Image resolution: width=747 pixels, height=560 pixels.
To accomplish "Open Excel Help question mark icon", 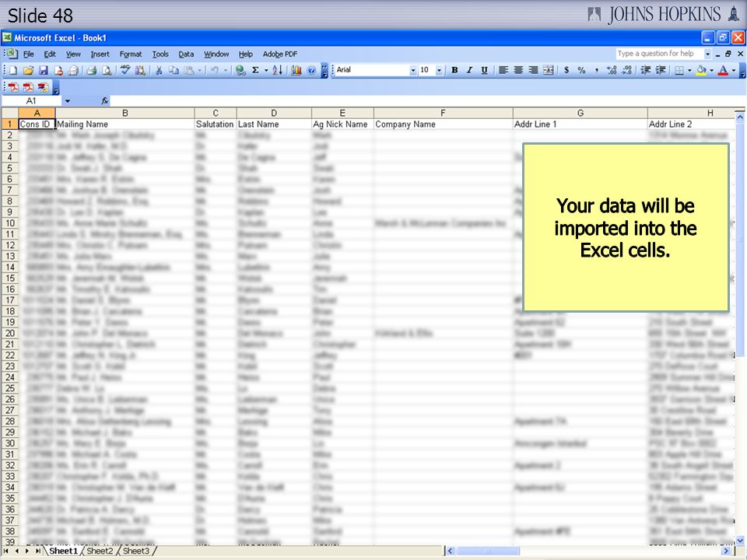I will click(311, 71).
